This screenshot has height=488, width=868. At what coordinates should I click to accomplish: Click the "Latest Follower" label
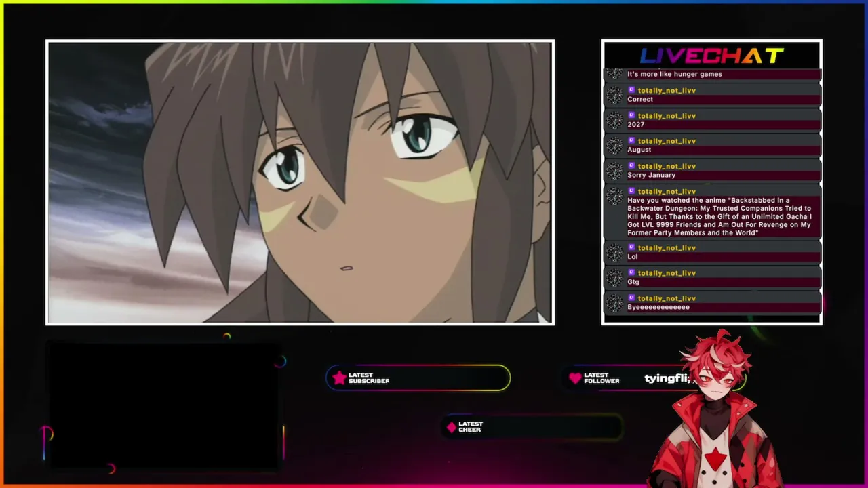[601, 378]
